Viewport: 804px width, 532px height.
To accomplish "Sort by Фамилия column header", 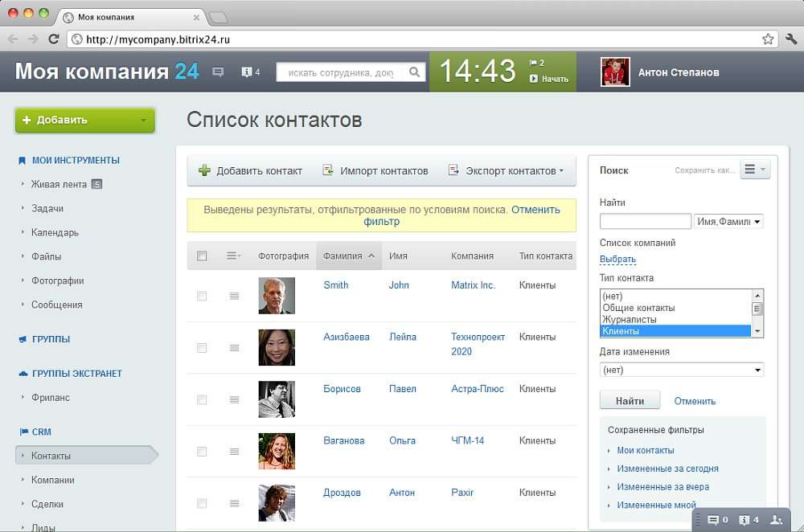I will pos(349,256).
